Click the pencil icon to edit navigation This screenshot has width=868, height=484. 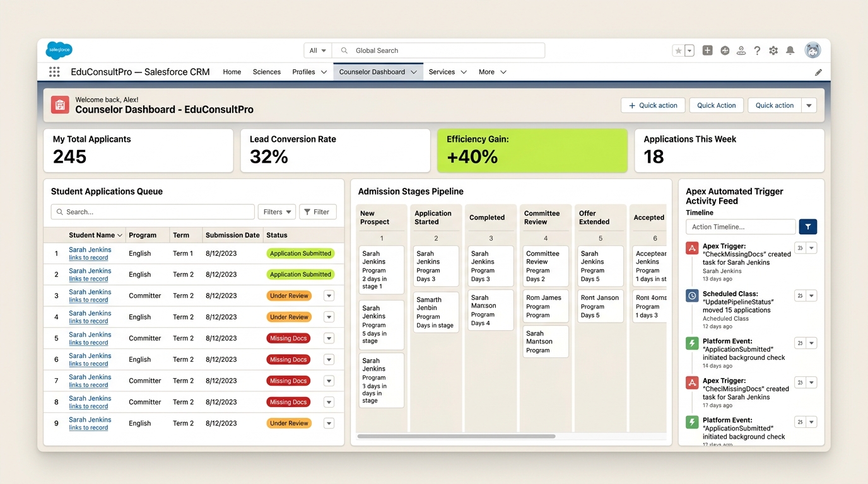pyautogui.click(x=818, y=72)
